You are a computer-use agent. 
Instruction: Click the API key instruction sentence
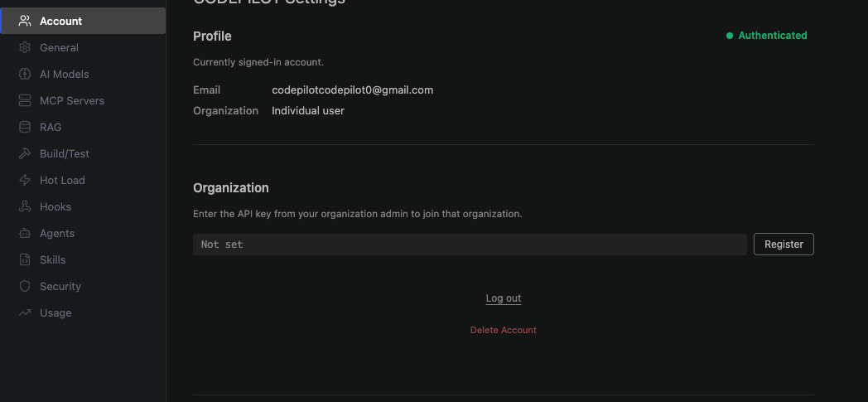[358, 214]
